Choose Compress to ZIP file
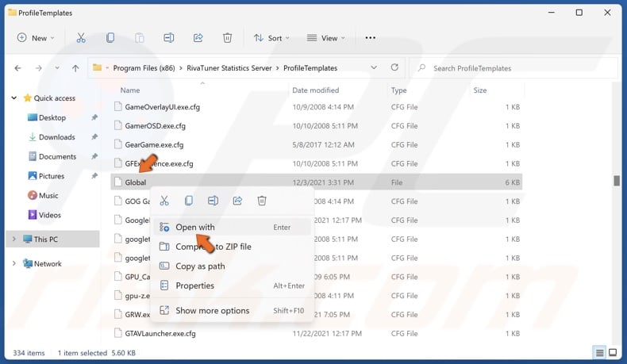Screen dimensions: 627x364 (x=232, y=247)
